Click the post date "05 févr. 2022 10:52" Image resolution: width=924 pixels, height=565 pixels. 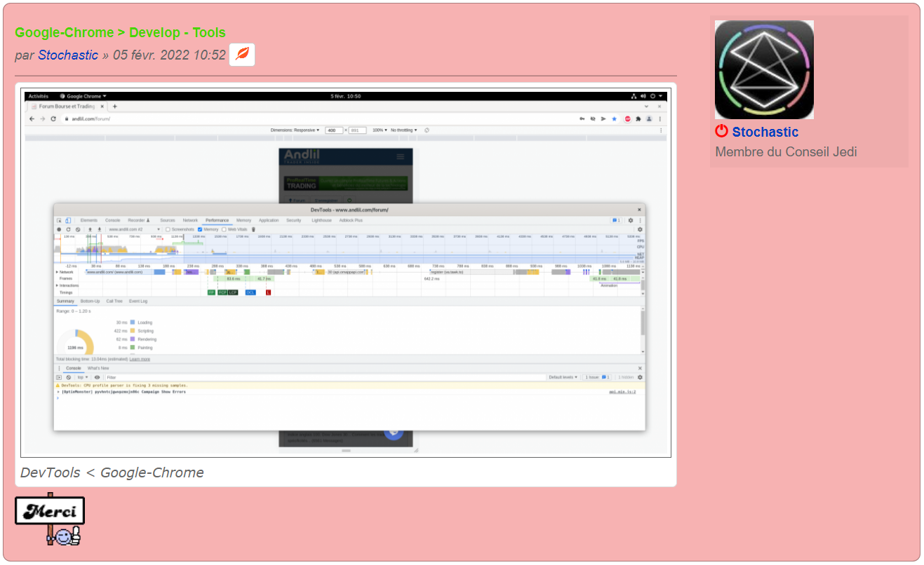click(x=169, y=55)
